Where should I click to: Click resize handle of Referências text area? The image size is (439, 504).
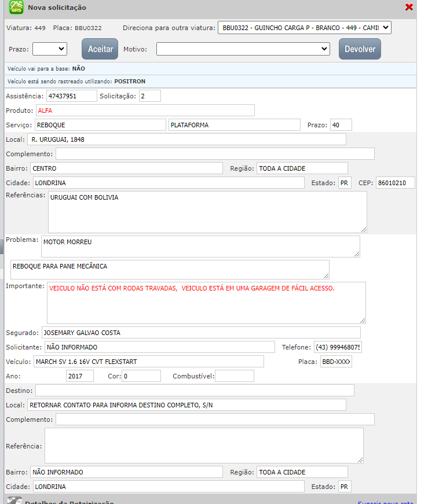point(363,229)
